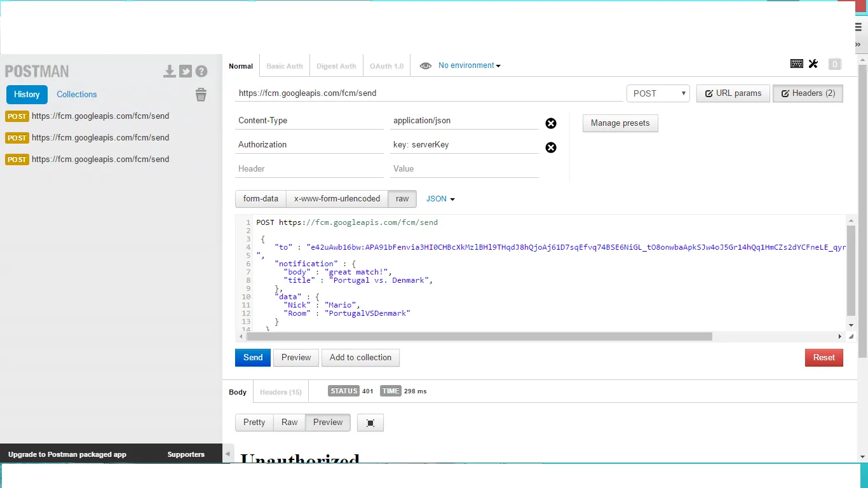Switch to the Normal auth tab

(x=241, y=66)
